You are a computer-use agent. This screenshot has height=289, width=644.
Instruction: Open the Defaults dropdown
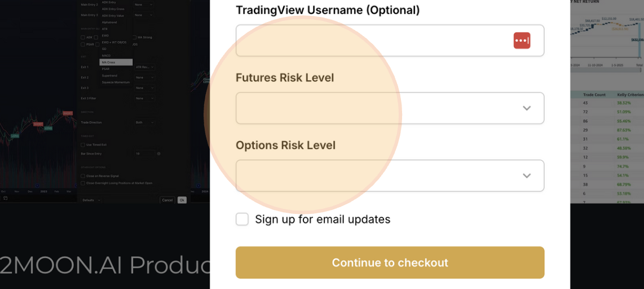[x=90, y=200]
